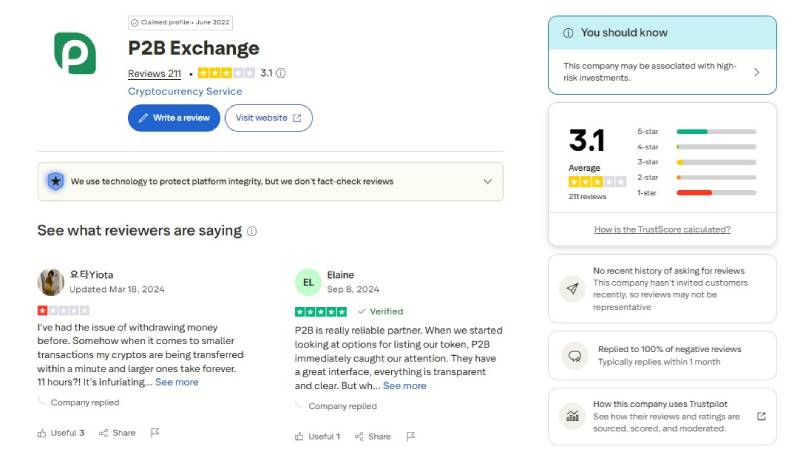The height and width of the screenshot is (455, 800).
Task: Open info icon next to reviewers are saying
Action: (x=252, y=231)
